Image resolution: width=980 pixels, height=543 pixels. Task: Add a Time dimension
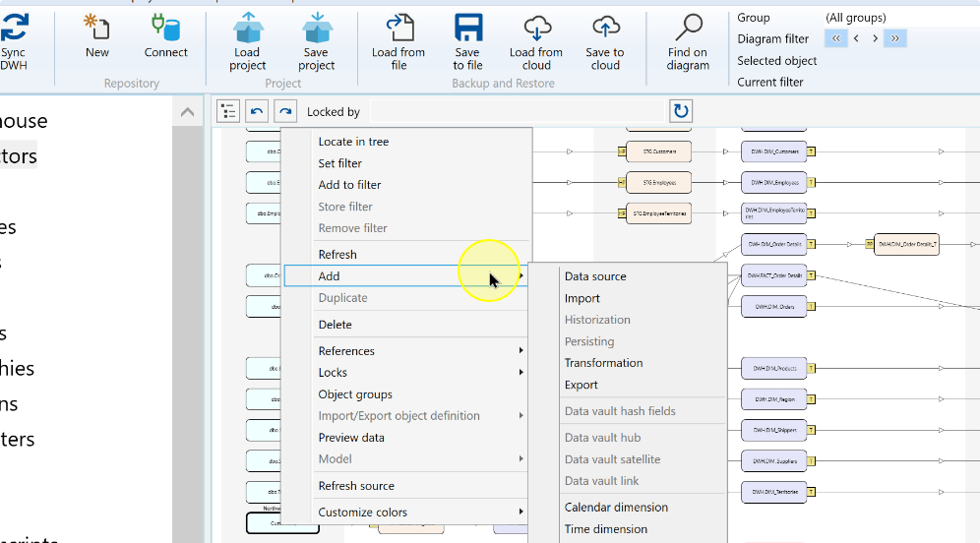tap(606, 529)
